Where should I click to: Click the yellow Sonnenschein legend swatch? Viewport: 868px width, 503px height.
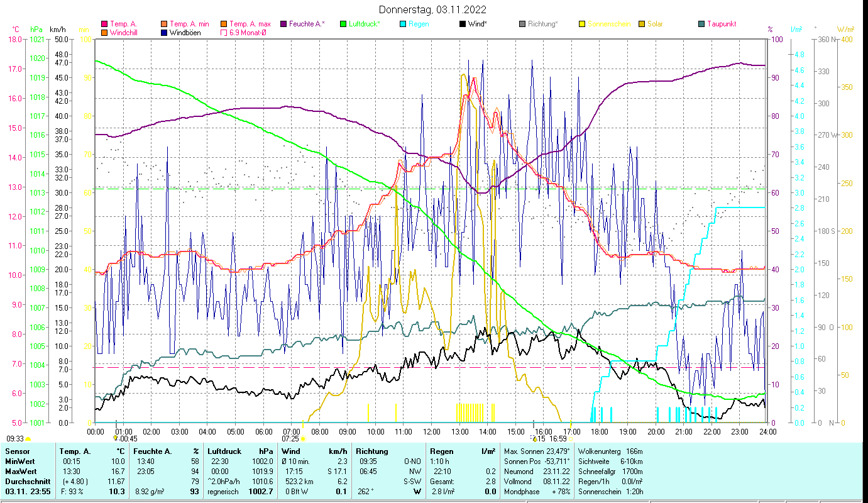pyautogui.click(x=582, y=25)
